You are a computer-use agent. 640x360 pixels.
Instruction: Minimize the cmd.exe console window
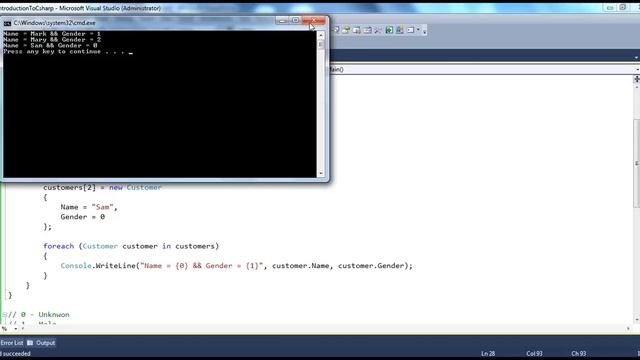tap(282, 20)
